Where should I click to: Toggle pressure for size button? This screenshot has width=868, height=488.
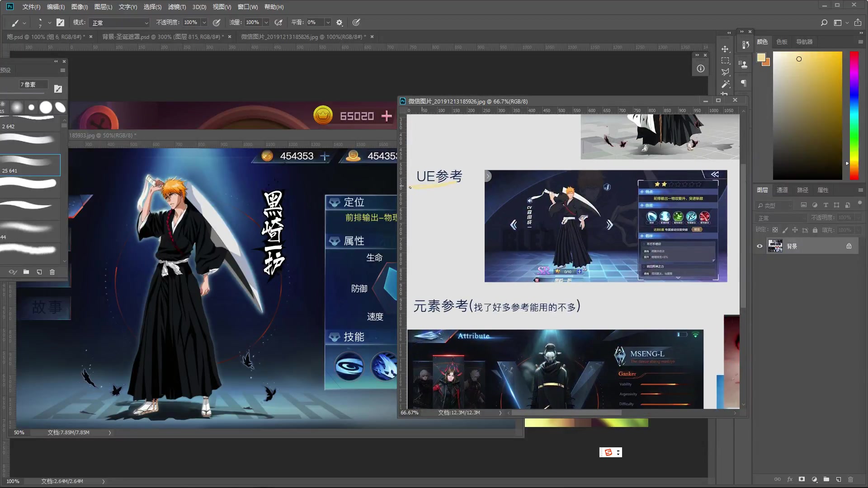point(356,23)
